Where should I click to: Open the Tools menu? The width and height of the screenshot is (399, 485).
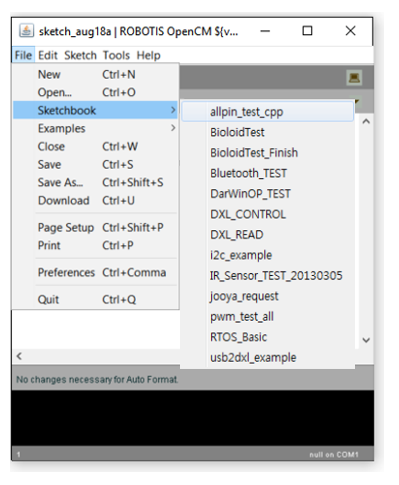coord(116,55)
